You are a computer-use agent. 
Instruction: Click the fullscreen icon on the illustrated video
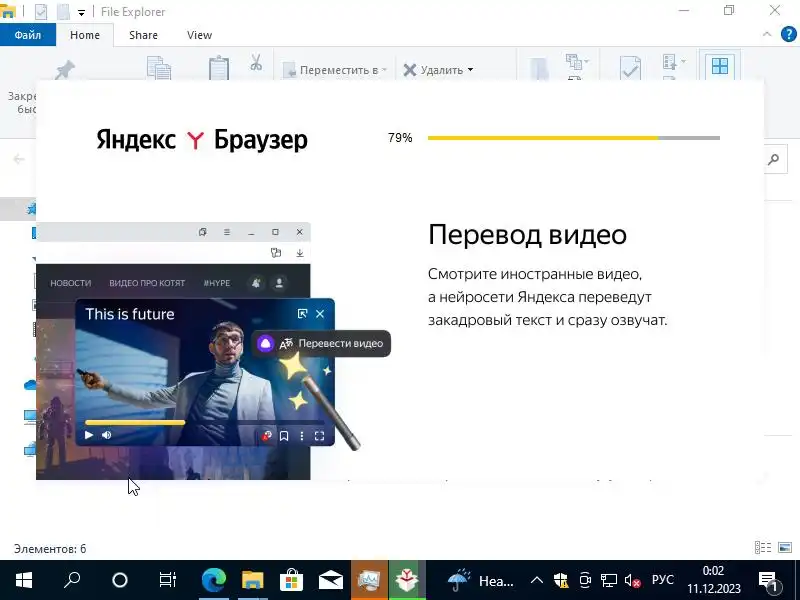[x=319, y=436]
